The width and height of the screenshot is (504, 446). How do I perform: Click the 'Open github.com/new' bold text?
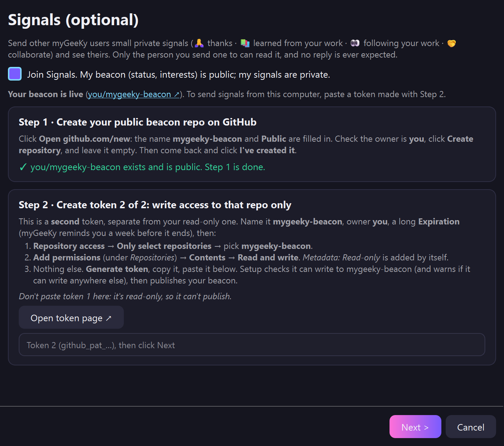click(x=84, y=139)
